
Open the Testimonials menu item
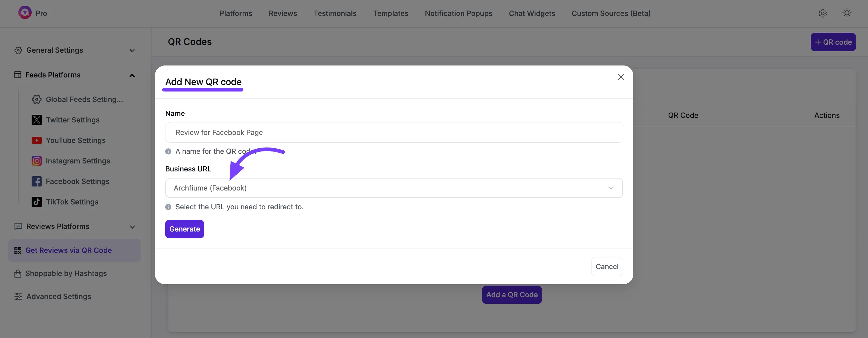pos(335,13)
